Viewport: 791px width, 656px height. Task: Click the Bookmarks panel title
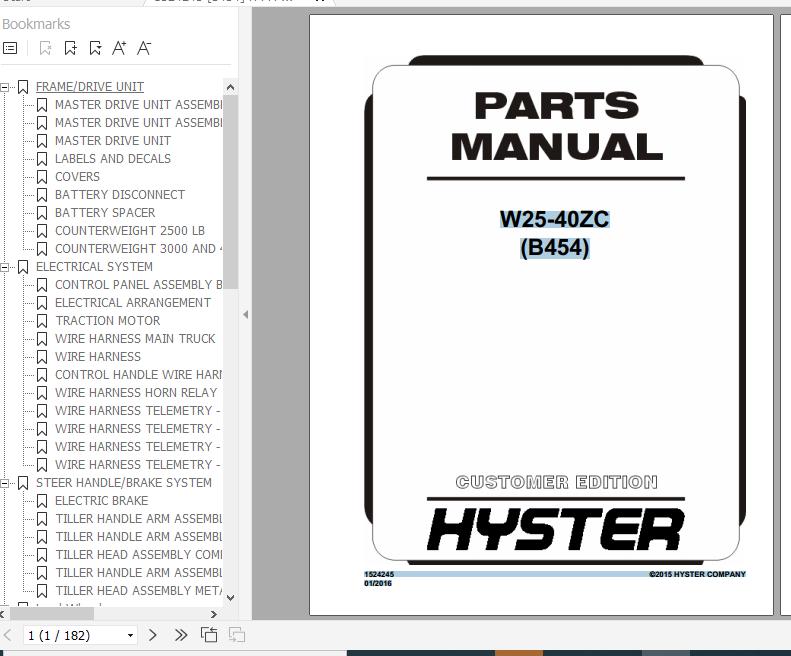pos(36,24)
